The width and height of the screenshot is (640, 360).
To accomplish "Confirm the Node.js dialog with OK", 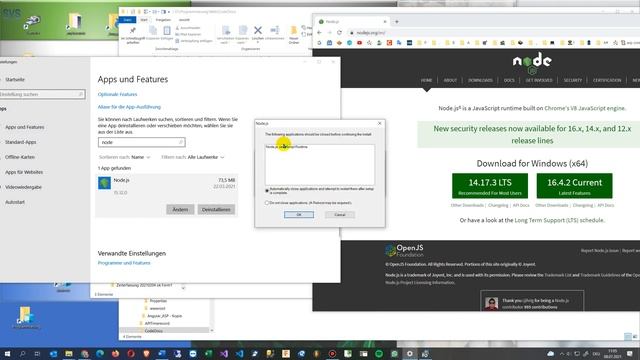I will 299,214.
